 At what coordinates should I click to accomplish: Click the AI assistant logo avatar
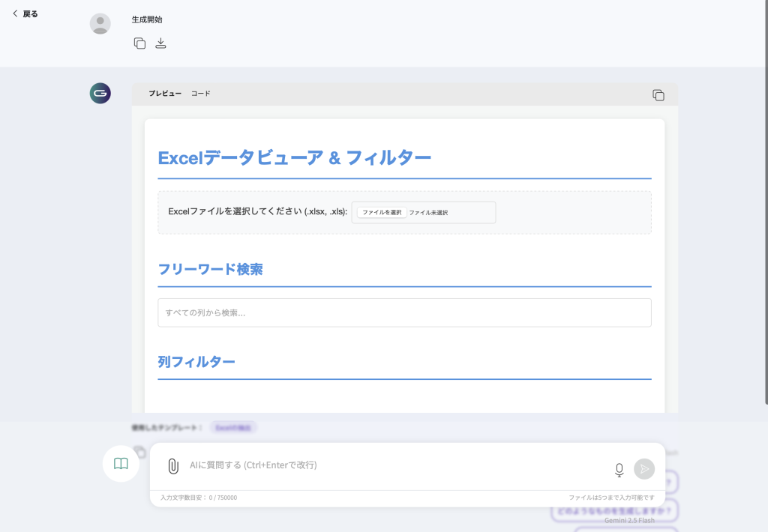[100, 93]
